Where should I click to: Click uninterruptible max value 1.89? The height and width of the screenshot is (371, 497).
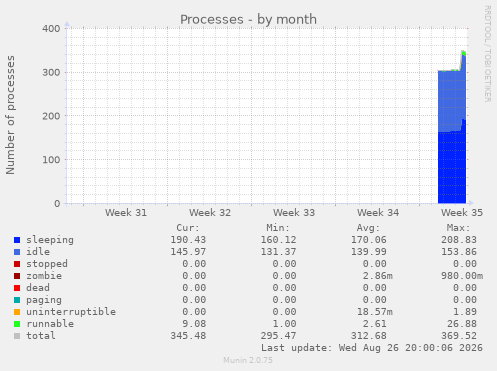[x=465, y=312]
